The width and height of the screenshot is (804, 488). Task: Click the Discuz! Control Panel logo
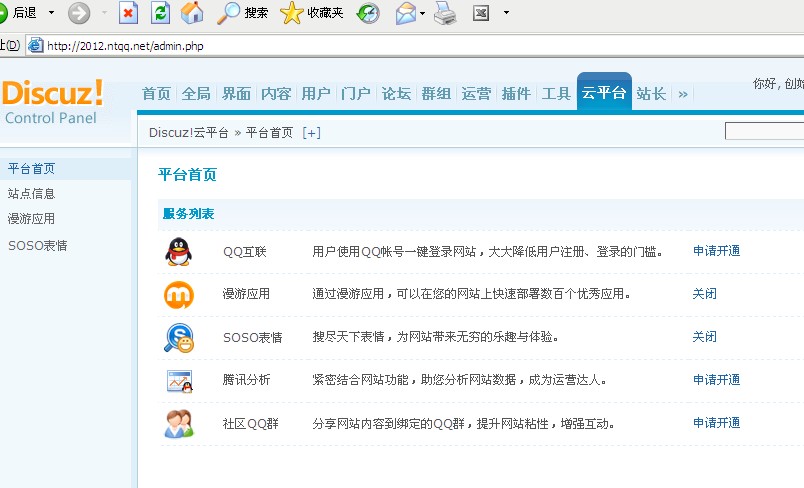[53, 101]
